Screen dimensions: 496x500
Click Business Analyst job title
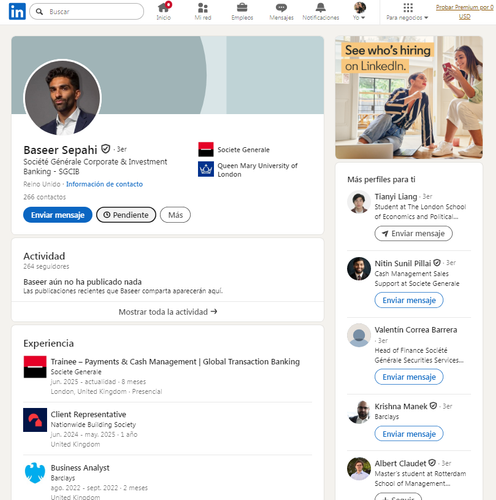[x=80, y=468]
